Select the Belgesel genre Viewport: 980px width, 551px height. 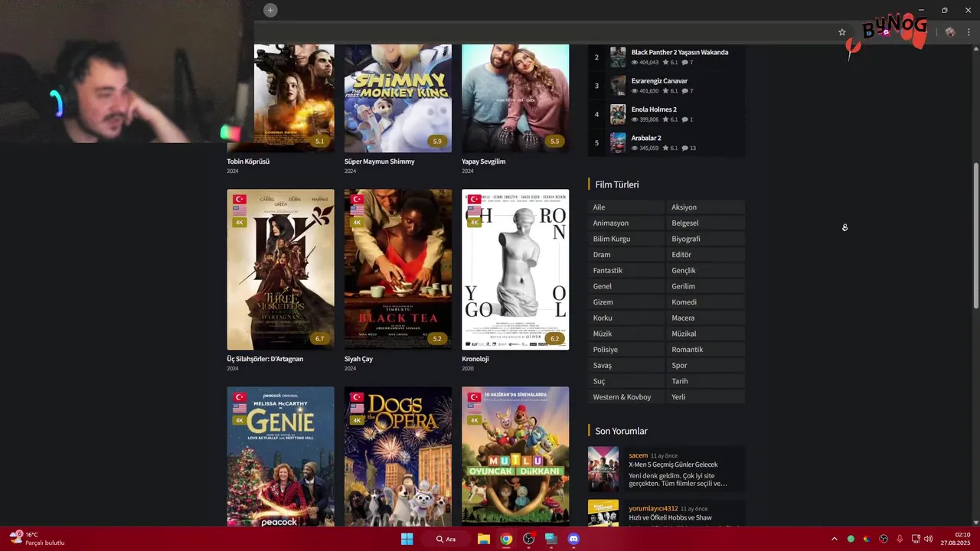coord(706,223)
